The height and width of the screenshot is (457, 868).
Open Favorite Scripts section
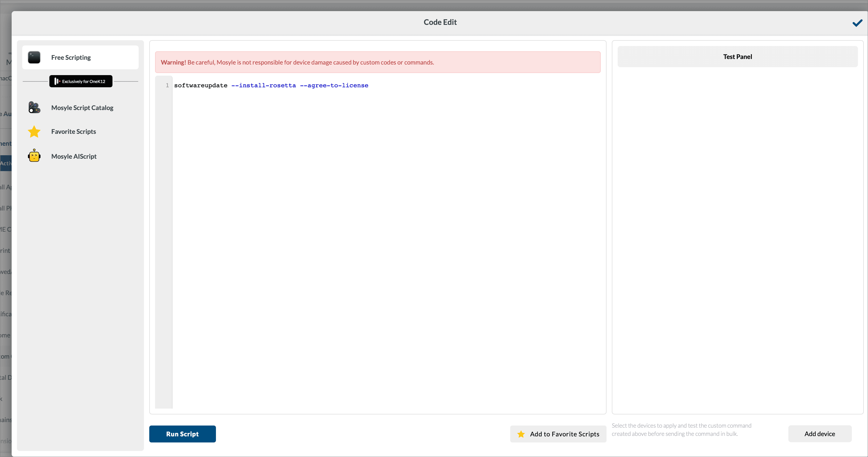[74, 132]
